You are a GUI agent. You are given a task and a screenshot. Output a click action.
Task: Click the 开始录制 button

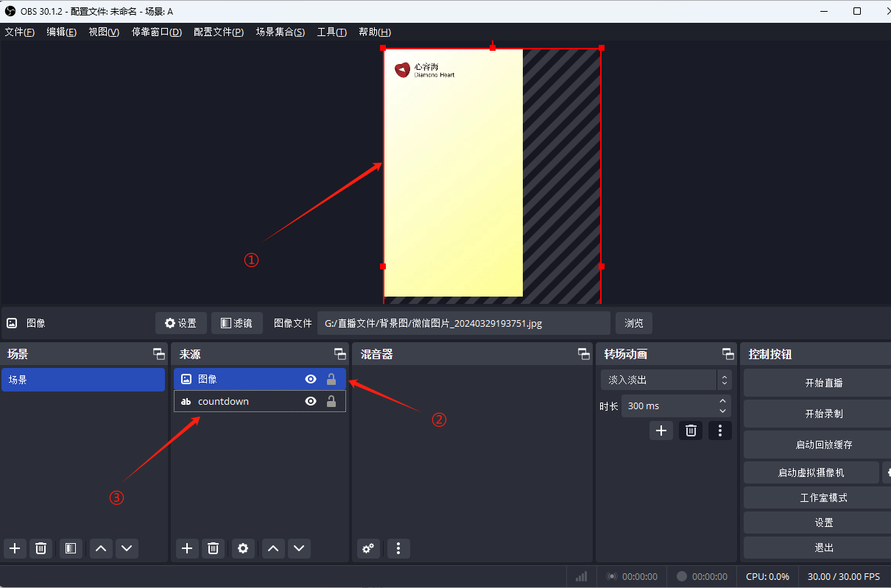click(823, 414)
